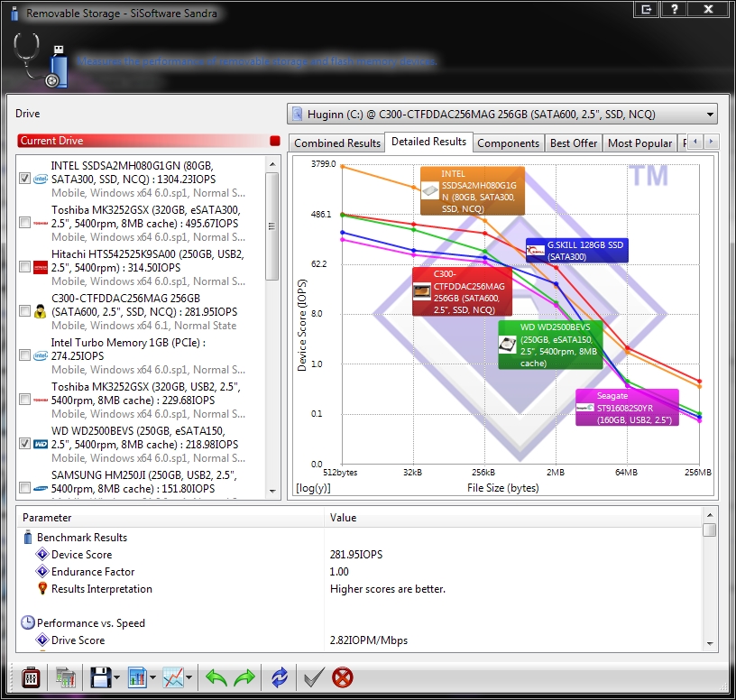736x700 pixels.
Task: Click the Current Drive red bar
Action: (149, 141)
